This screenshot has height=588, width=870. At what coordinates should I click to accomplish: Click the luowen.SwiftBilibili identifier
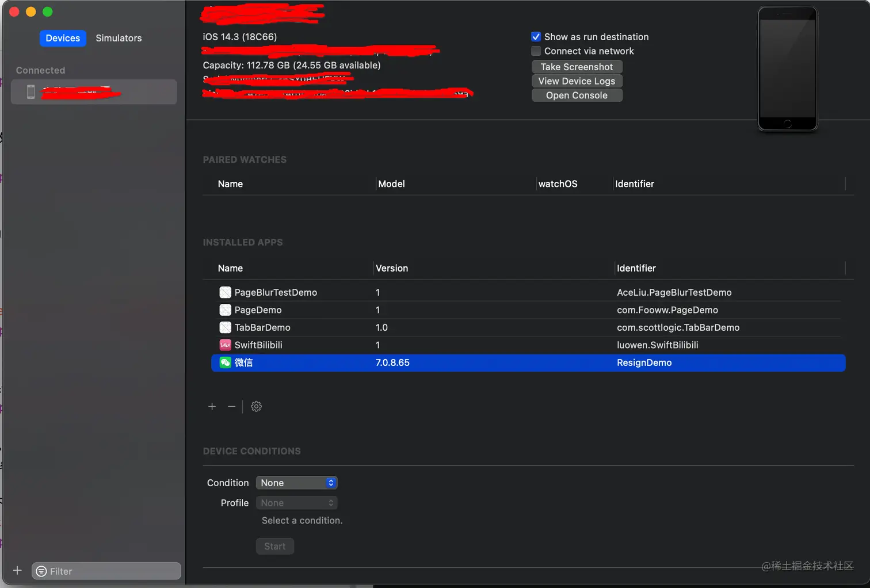(657, 345)
